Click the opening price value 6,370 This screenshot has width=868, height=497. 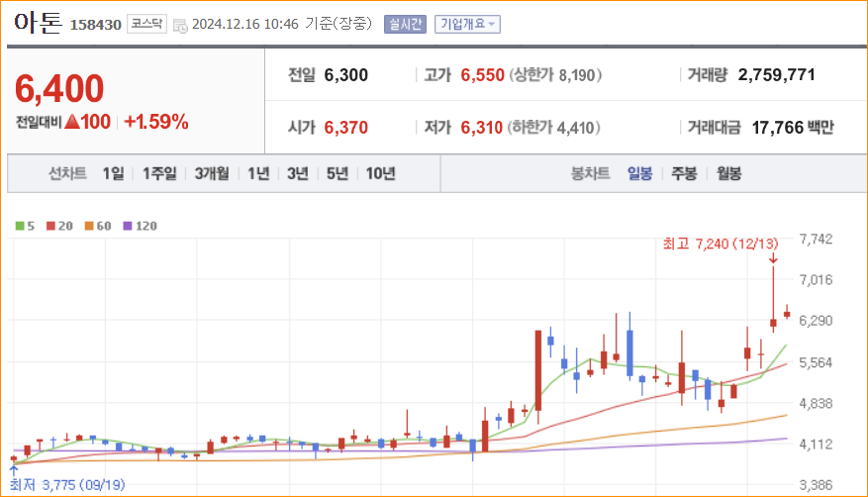click(x=346, y=128)
